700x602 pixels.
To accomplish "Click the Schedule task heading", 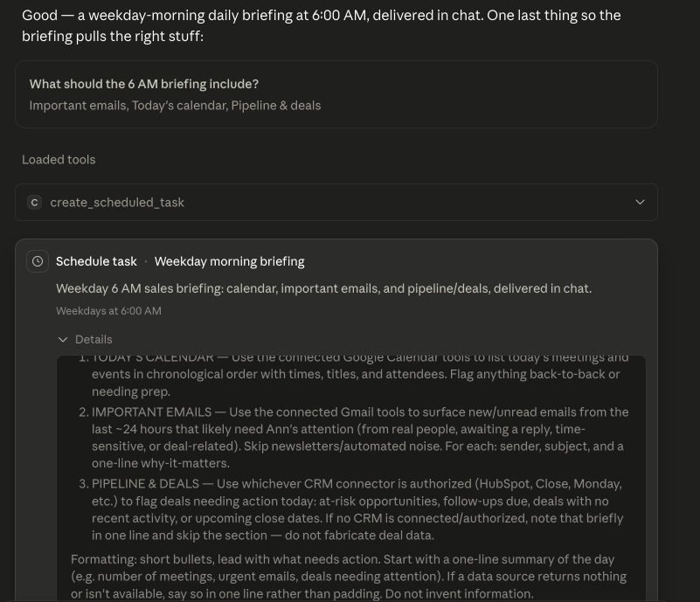I will click(x=96, y=261).
